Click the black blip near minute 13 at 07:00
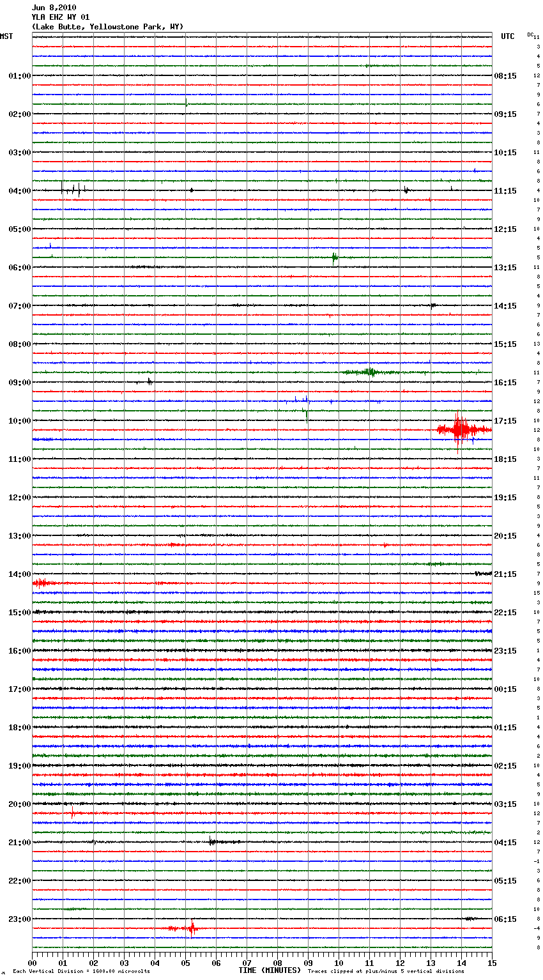 point(433,305)
